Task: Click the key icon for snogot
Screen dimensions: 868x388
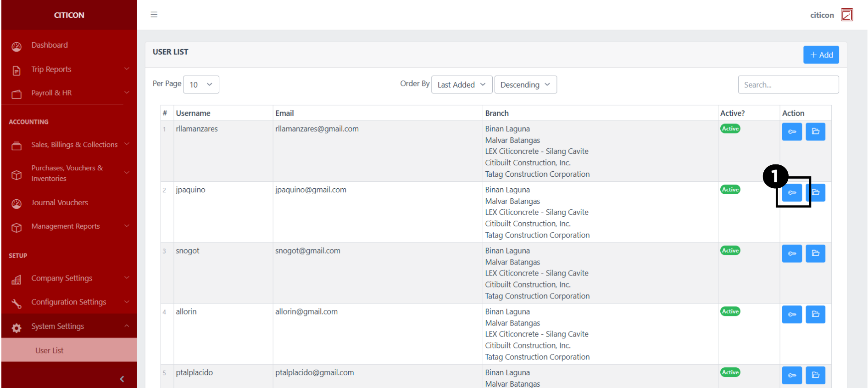Action: coord(792,253)
